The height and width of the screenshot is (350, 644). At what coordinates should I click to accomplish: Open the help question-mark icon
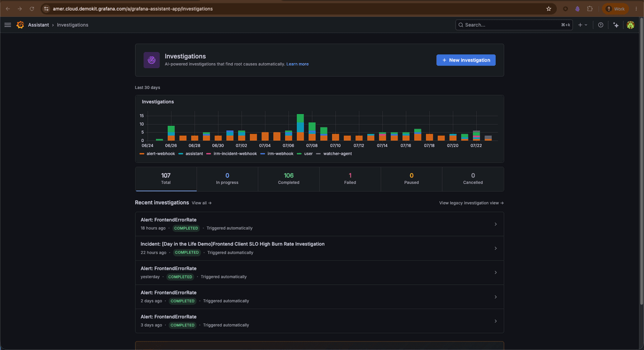click(600, 25)
